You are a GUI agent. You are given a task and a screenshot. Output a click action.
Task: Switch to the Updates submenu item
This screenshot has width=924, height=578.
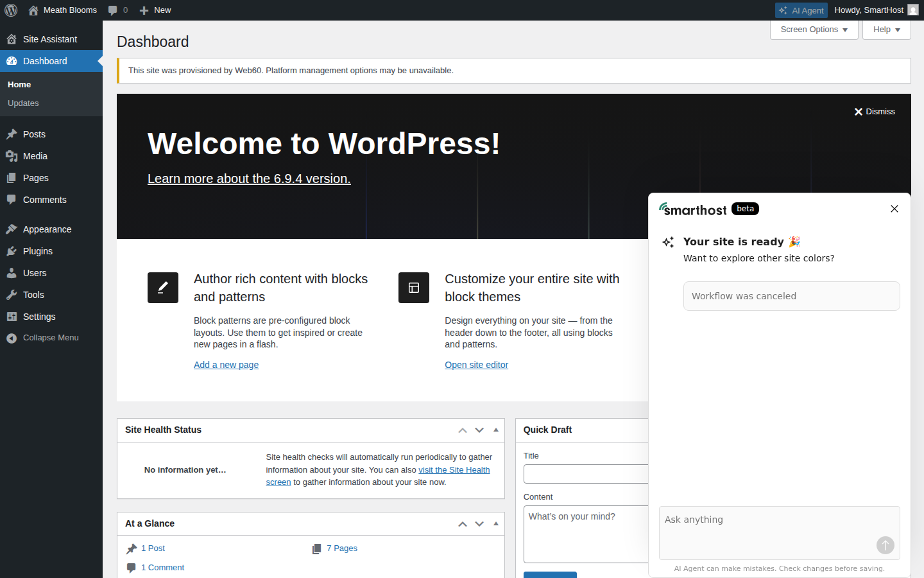click(23, 103)
